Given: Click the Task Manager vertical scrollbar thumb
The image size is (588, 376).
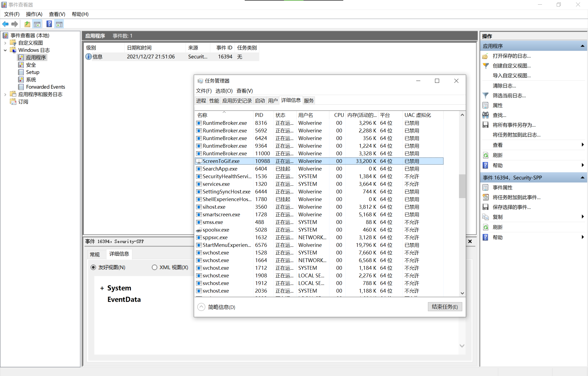Looking at the screenshot, I should [462, 186].
